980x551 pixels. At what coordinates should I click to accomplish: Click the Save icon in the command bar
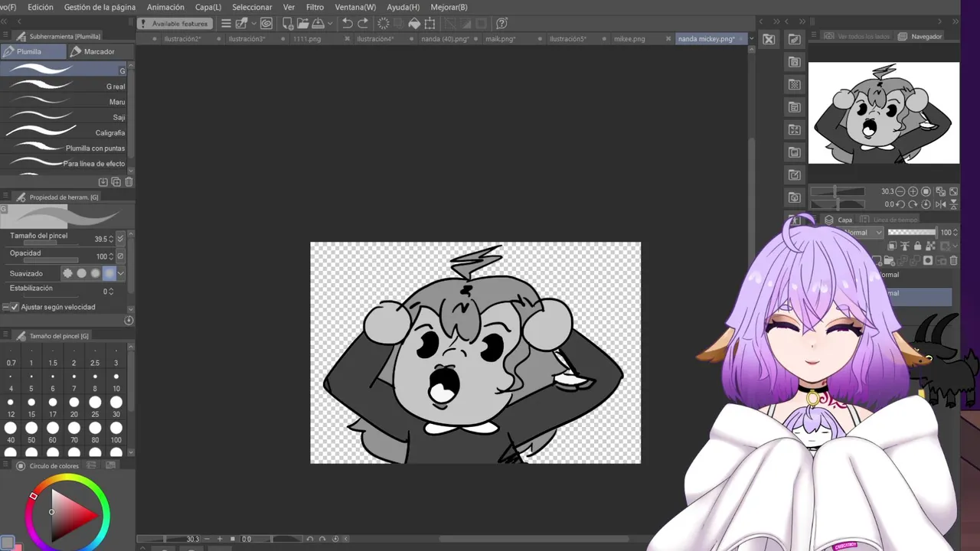(318, 24)
